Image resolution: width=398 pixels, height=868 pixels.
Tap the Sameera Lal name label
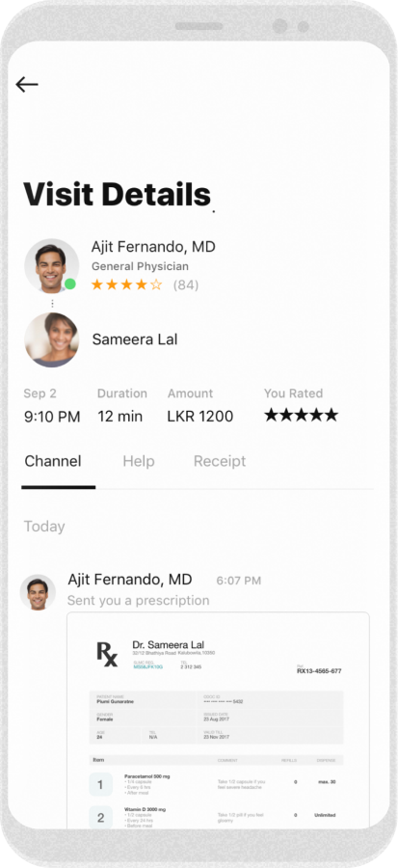click(x=135, y=339)
